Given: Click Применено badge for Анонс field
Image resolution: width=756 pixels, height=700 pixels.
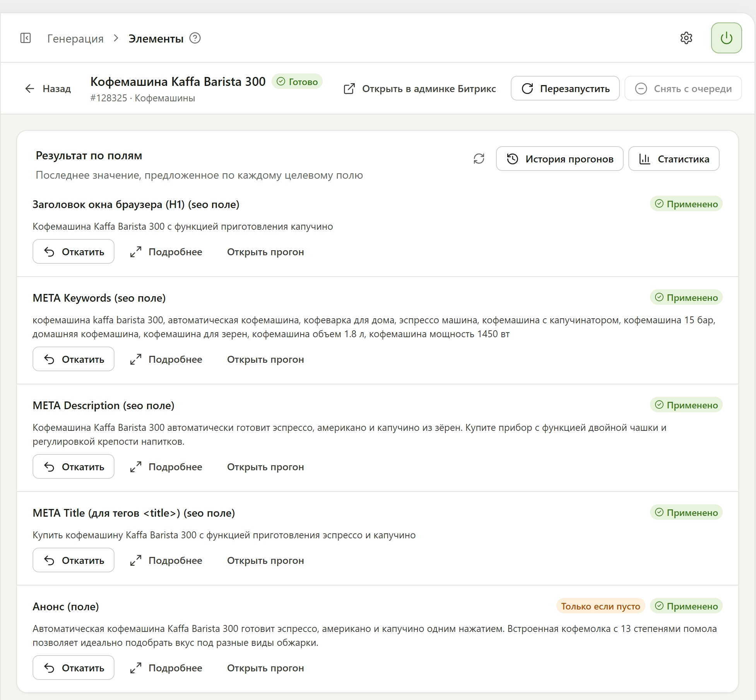Looking at the screenshot, I should 686,606.
